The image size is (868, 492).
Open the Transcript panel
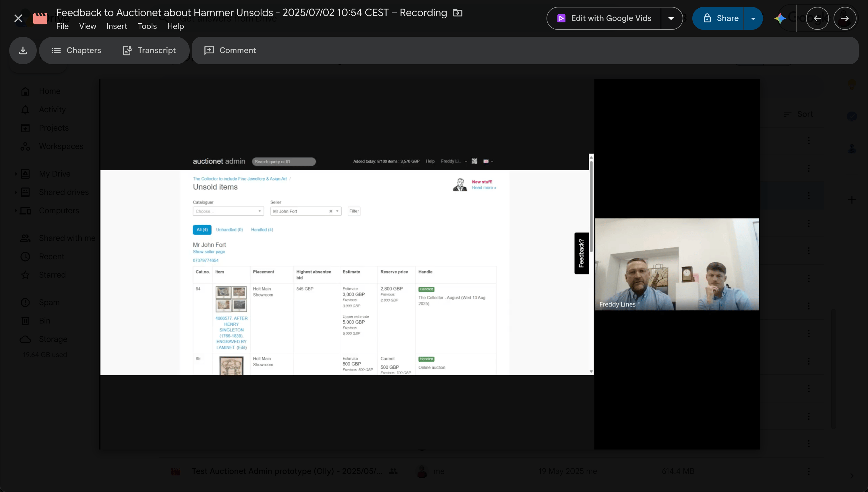149,50
